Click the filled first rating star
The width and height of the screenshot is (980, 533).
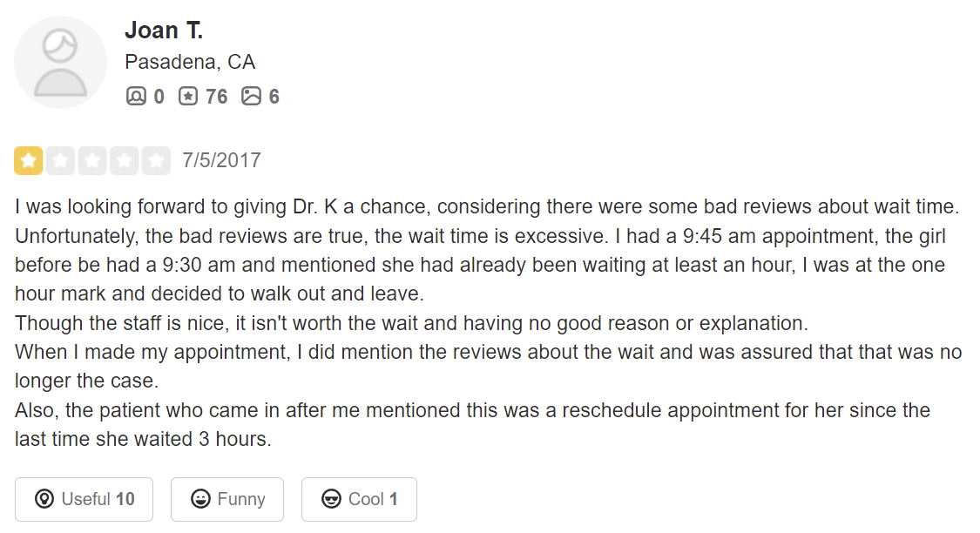pos(29,160)
